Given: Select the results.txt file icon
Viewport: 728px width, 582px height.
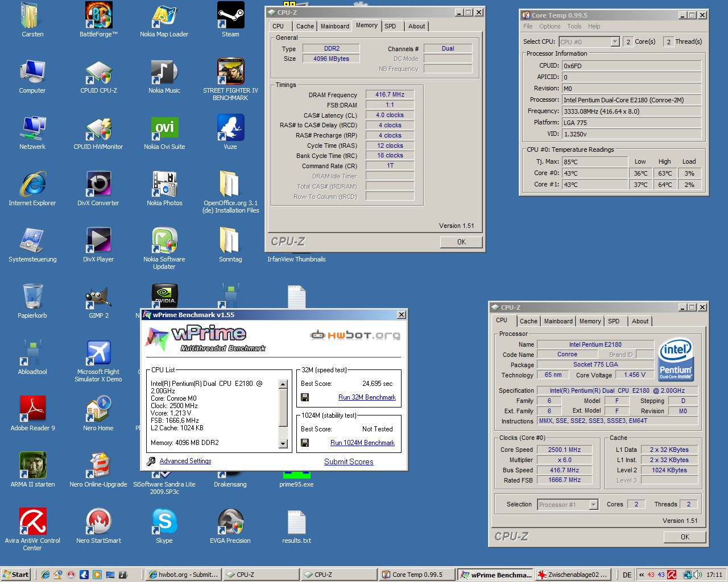Looking at the screenshot, I should [296, 526].
